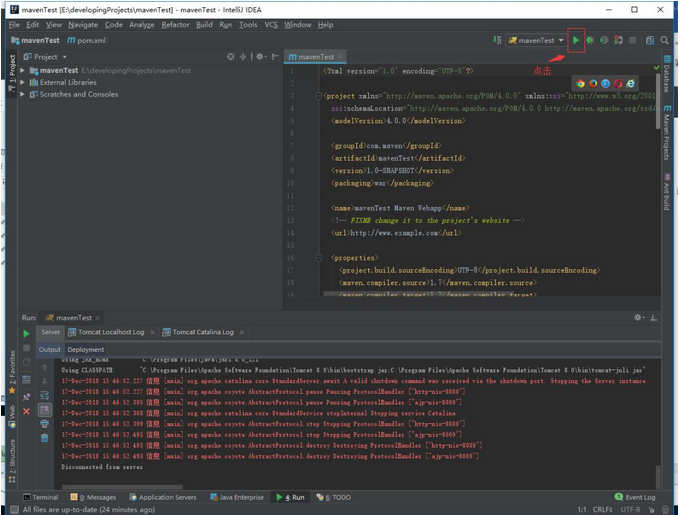The height and width of the screenshot is (515, 681).
Task: Toggle the Ant Build side tool window
Action: [667, 191]
